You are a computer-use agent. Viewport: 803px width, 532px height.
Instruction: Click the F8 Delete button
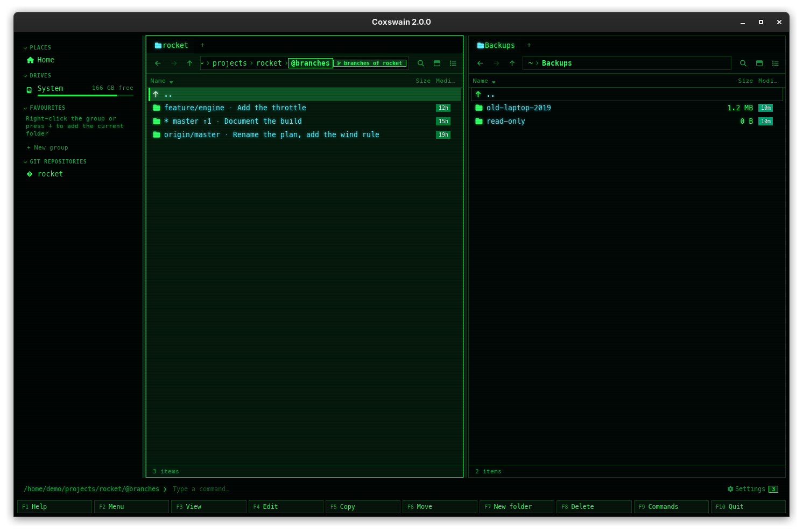594,507
